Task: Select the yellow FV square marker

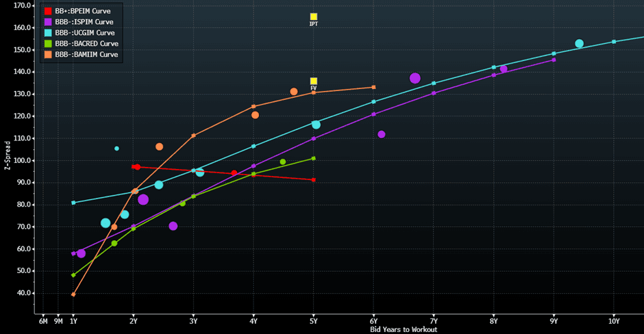Action: click(314, 81)
